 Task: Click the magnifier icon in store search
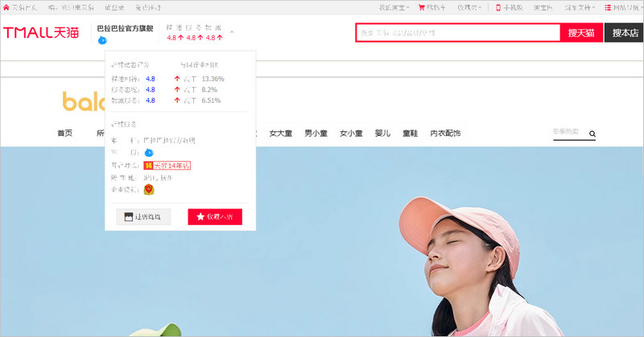point(592,134)
